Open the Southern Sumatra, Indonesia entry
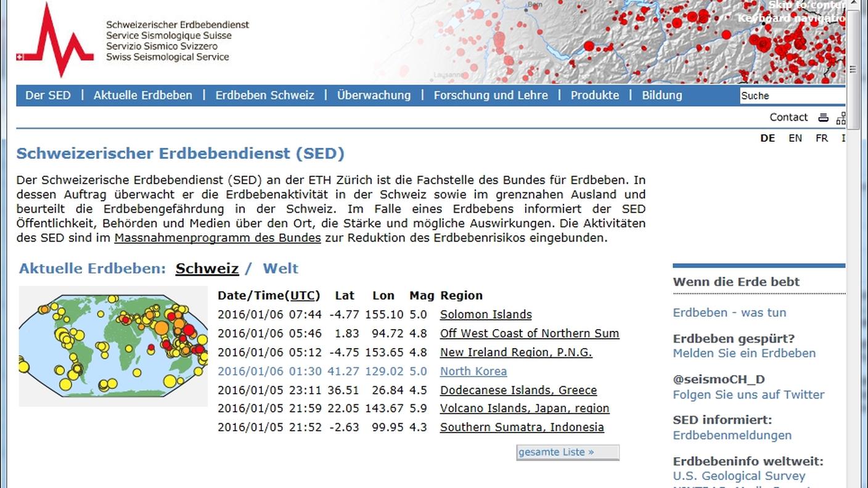The width and height of the screenshot is (868, 488). (522, 428)
